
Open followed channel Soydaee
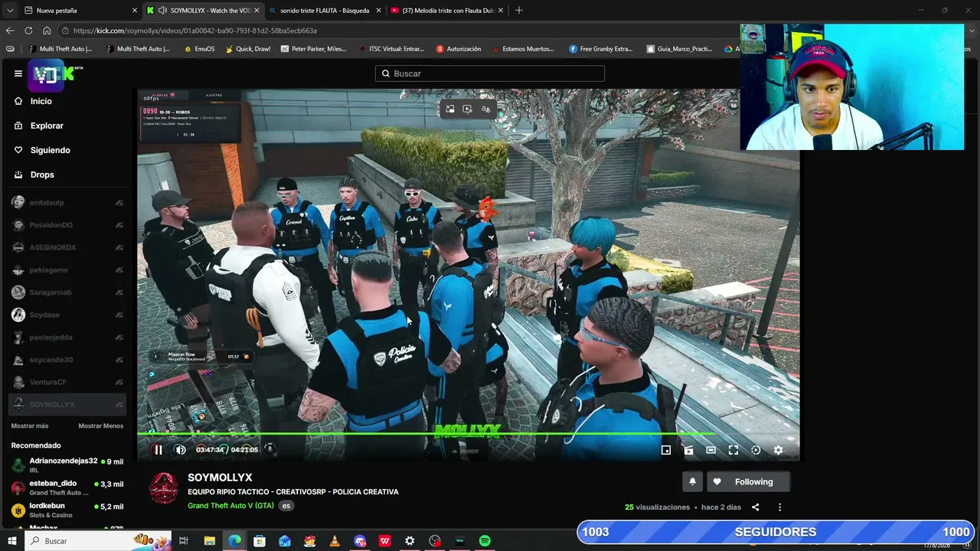point(67,315)
